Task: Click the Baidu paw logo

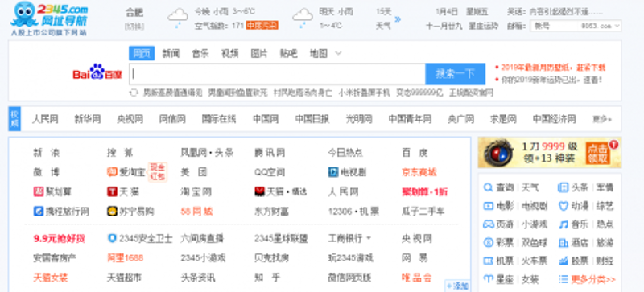Action: 97,71
